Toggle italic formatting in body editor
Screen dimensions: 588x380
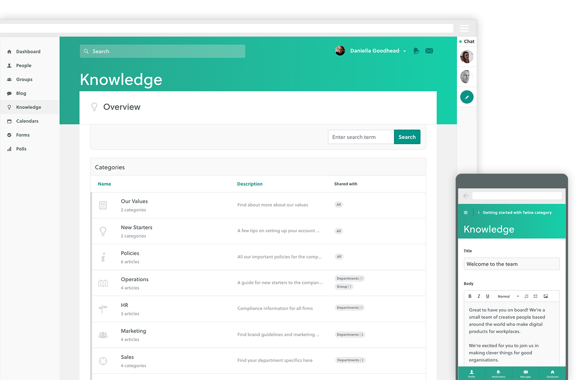(x=479, y=296)
